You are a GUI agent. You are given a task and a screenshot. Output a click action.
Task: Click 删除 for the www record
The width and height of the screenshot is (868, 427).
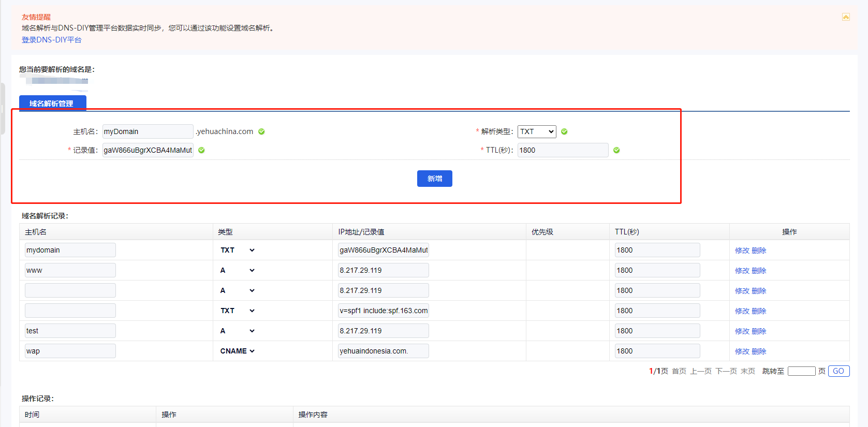tap(759, 271)
